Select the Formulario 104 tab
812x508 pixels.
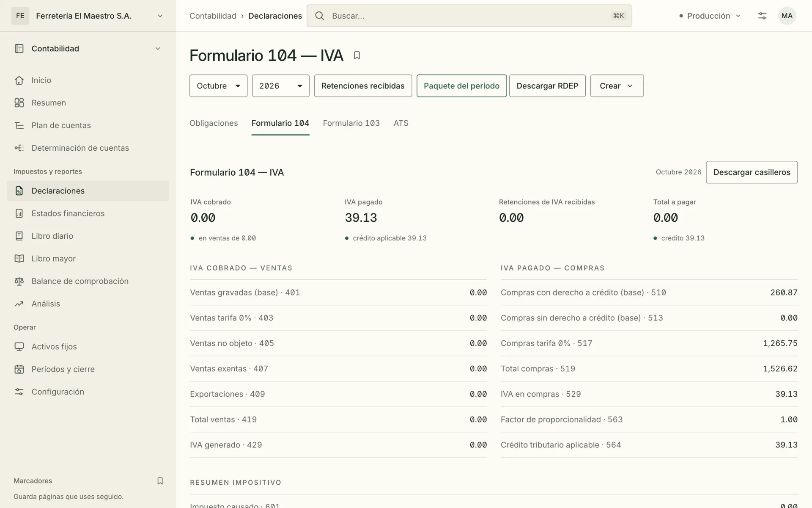(x=280, y=123)
